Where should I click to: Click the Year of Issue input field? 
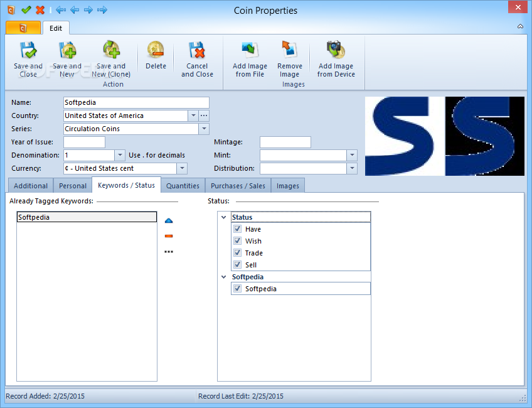[x=84, y=142]
